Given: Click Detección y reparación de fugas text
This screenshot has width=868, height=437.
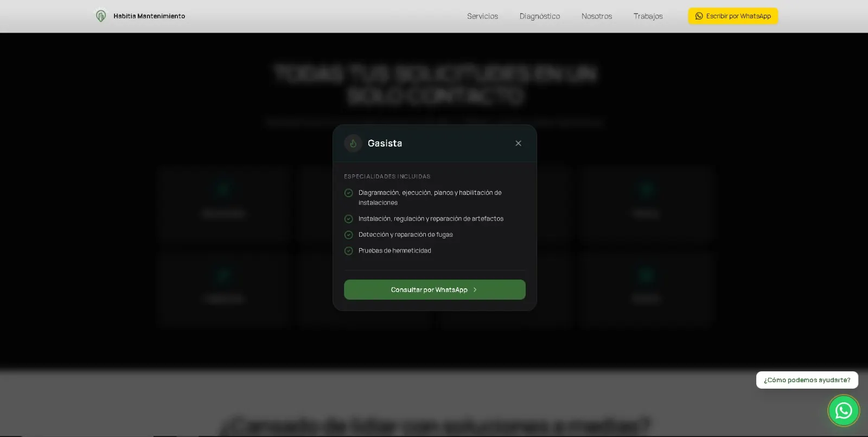Looking at the screenshot, I should pyautogui.click(x=406, y=235).
